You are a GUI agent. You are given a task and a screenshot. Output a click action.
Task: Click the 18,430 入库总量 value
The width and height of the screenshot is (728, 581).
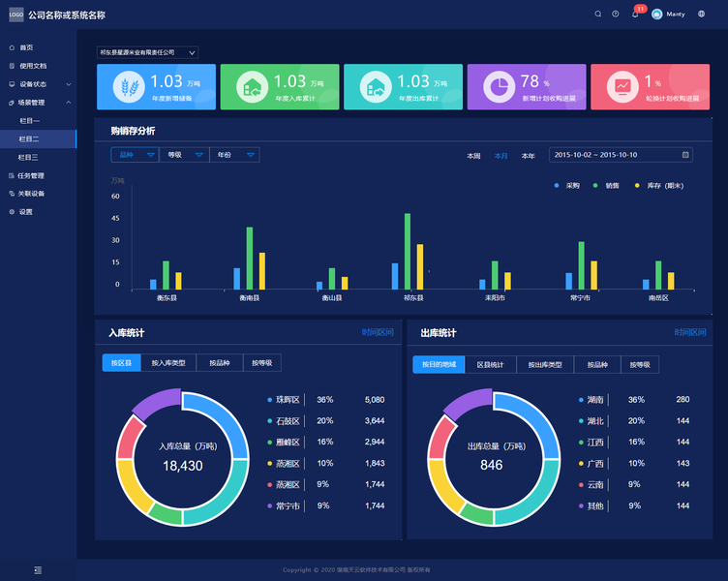183,466
